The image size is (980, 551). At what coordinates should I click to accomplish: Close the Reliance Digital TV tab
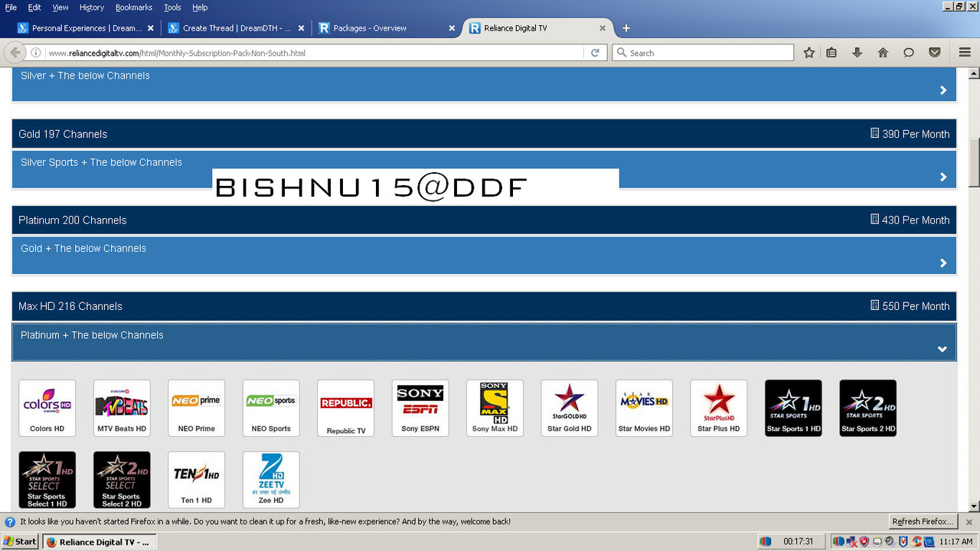click(x=603, y=28)
